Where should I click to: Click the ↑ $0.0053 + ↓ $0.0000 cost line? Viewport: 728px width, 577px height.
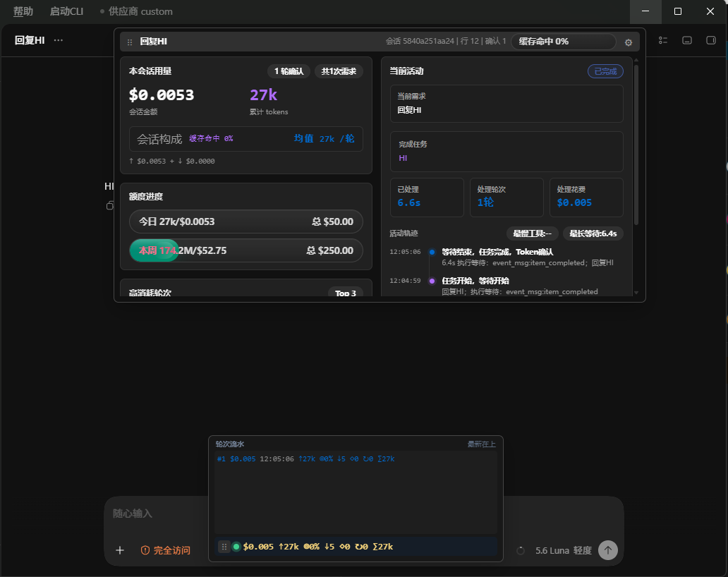coord(172,161)
